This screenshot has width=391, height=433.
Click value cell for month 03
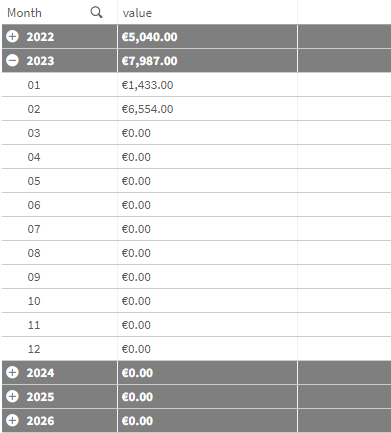click(136, 133)
